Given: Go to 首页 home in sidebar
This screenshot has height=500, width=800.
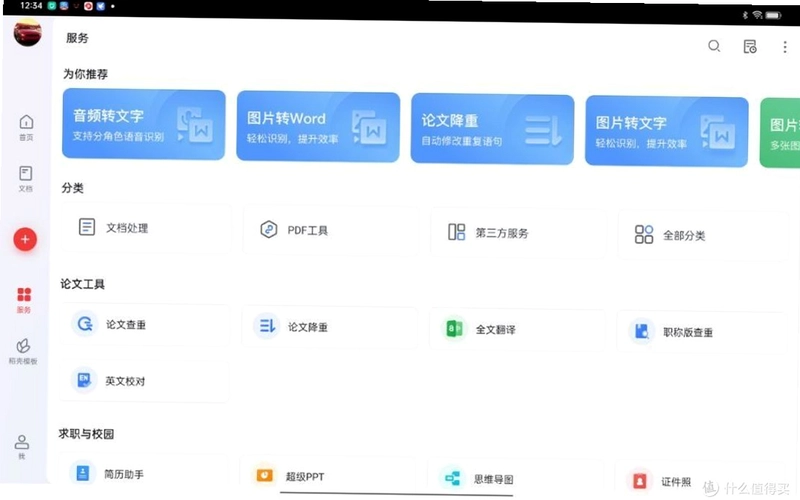Looking at the screenshot, I should pyautogui.click(x=26, y=127).
